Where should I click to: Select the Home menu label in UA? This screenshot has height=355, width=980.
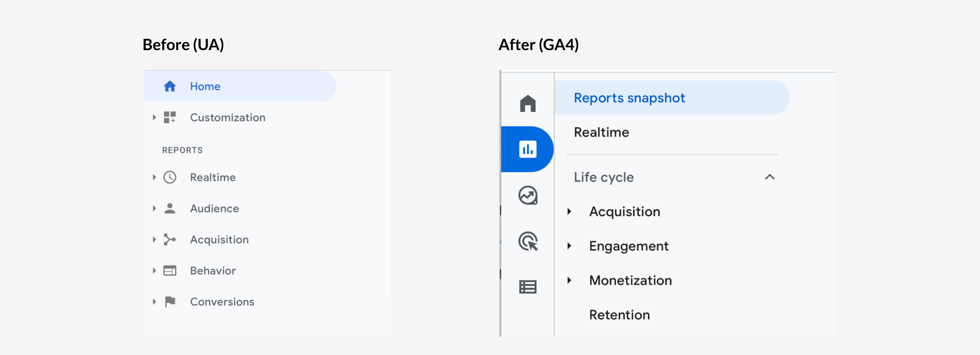click(205, 86)
